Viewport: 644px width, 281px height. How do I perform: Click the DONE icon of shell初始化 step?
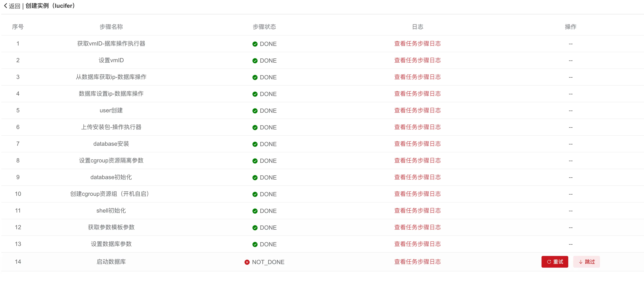[x=255, y=211]
